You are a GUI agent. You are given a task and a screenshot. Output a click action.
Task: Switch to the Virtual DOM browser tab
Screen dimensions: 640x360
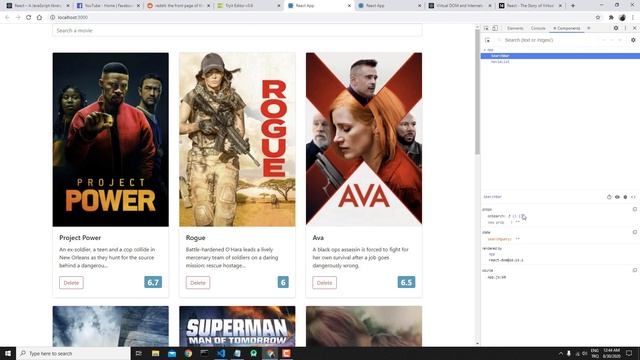point(460,6)
